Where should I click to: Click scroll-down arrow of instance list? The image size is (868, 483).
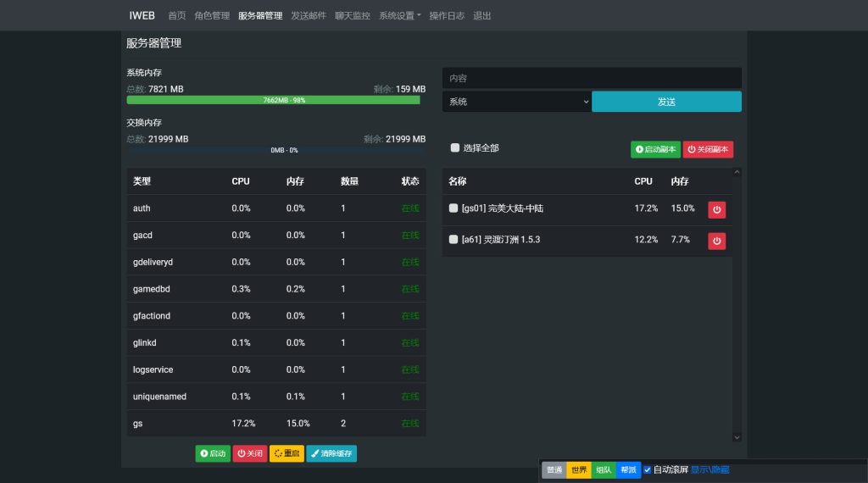click(x=737, y=437)
